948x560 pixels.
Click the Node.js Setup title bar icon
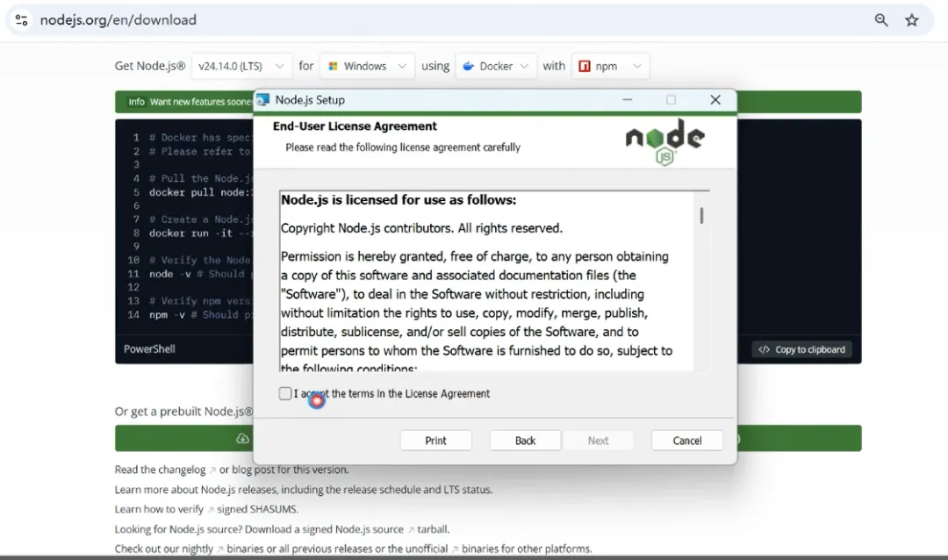[x=263, y=100]
